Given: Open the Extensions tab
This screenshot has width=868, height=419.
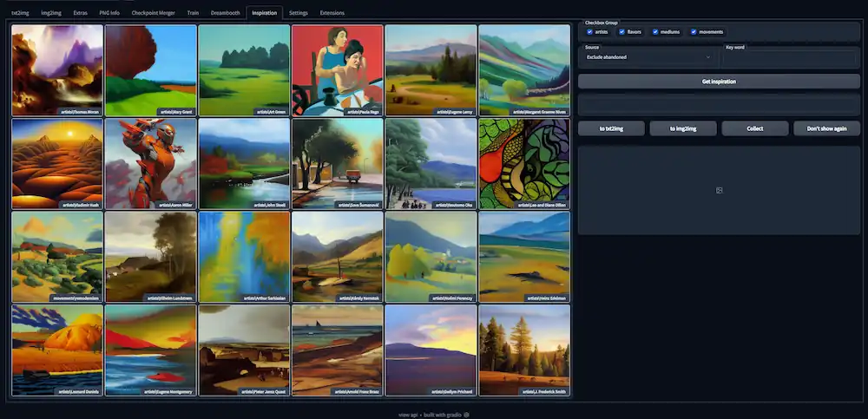Looking at the screenshot, I should [332, 13].
